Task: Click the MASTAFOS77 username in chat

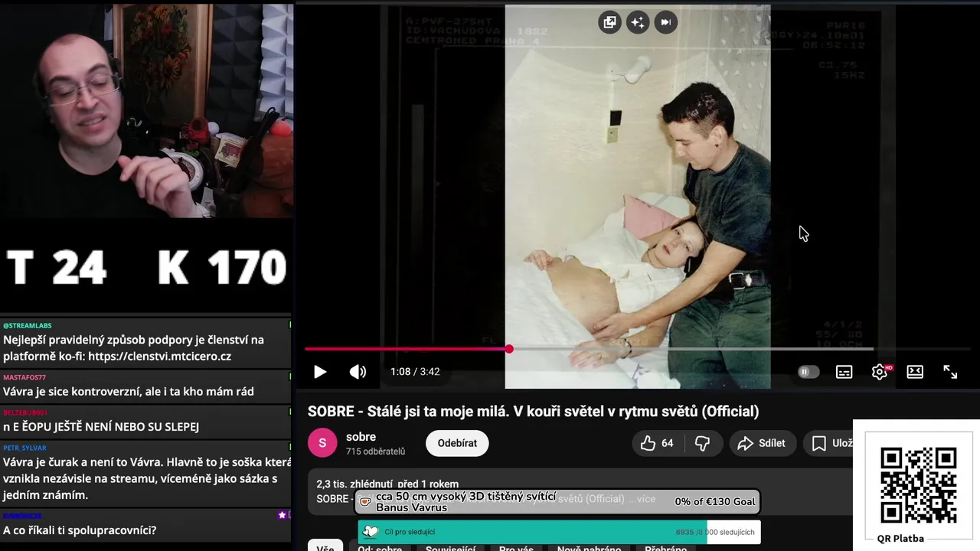Action: point(24,377)
